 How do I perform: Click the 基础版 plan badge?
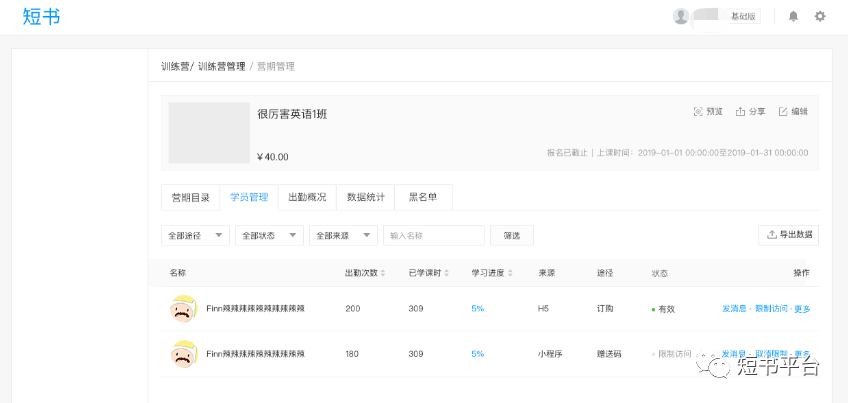pos(744,16)
